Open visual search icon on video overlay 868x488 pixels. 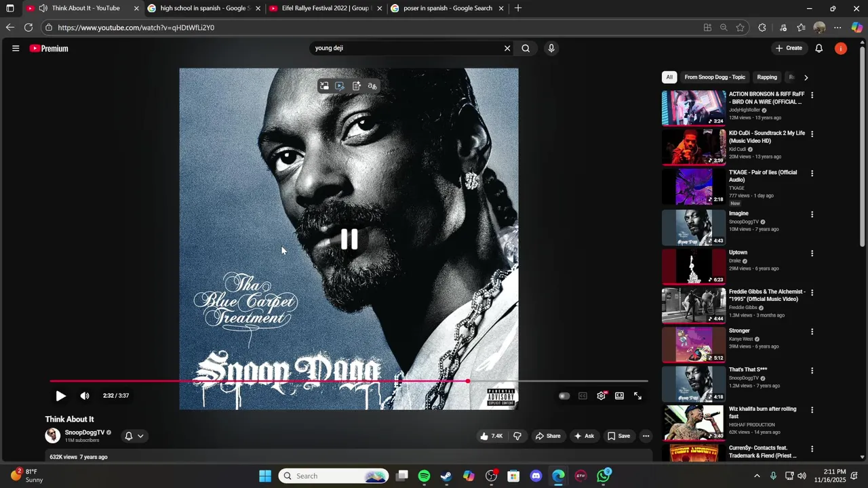(340, 86)
